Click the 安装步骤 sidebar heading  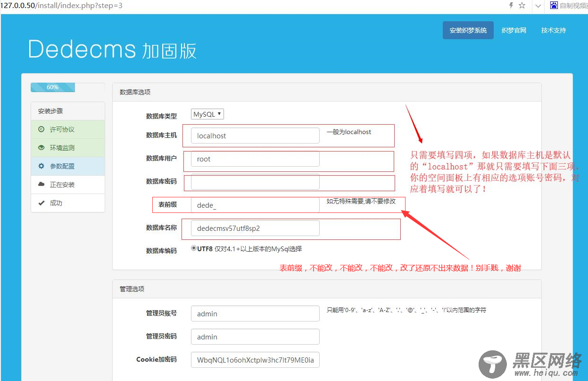click(68, 111)
